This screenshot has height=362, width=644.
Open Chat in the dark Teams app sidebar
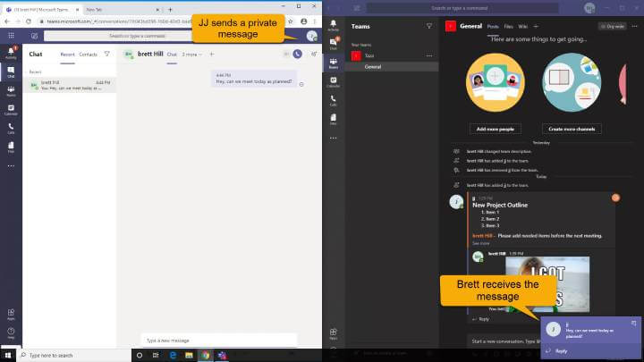(x=333, y=44)
